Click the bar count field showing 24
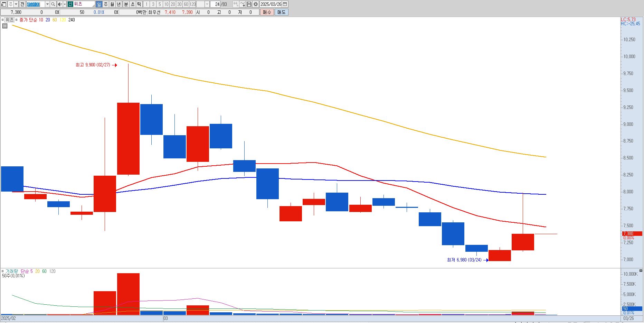 [x=216, y=4]
